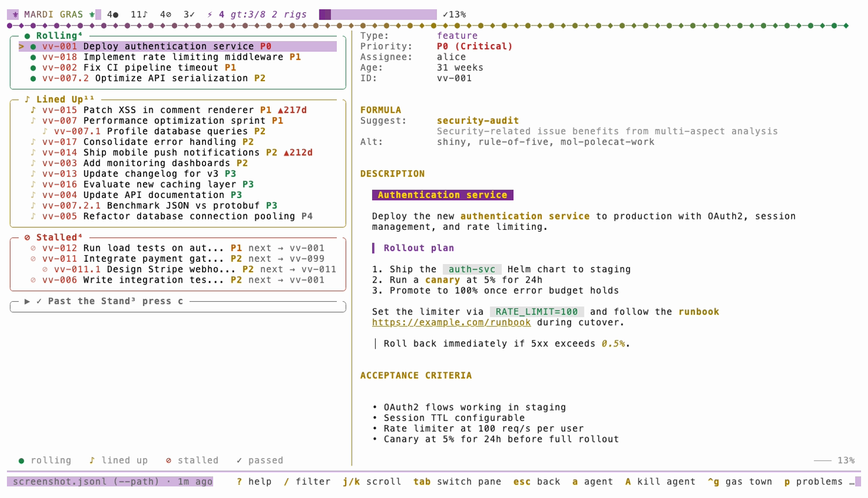Image resolution: width=868 pixels, height=498 pixels.
Task: Select the 'Evaluate new caching layer' row
Action: (x=178, y=185)
